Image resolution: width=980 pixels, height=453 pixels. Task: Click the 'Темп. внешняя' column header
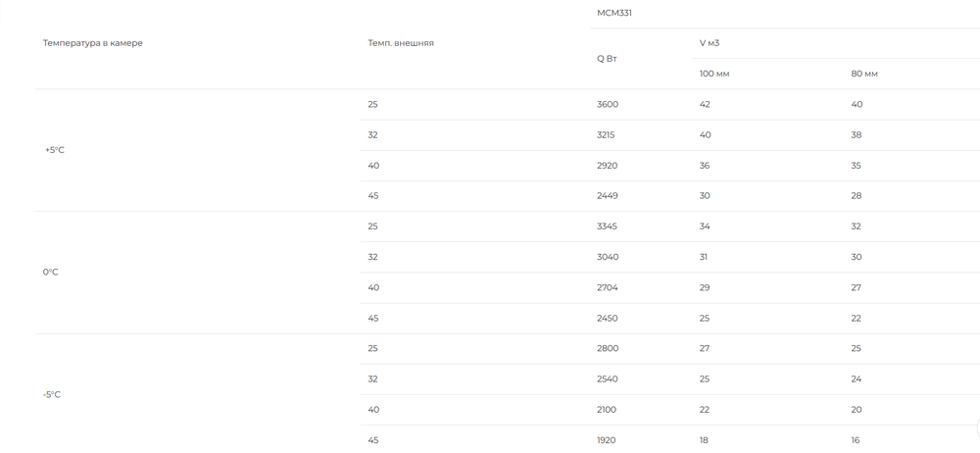click(x=401, y=43)
